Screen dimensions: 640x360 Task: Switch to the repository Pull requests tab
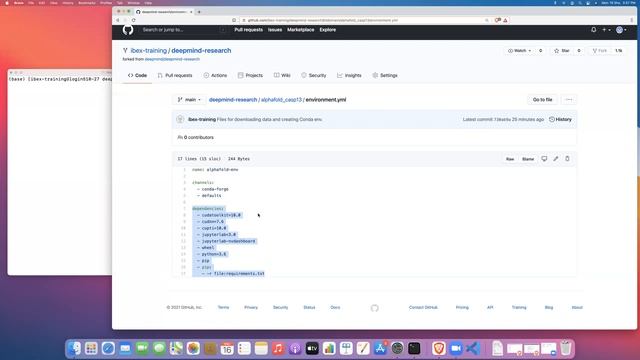(175, 76)
